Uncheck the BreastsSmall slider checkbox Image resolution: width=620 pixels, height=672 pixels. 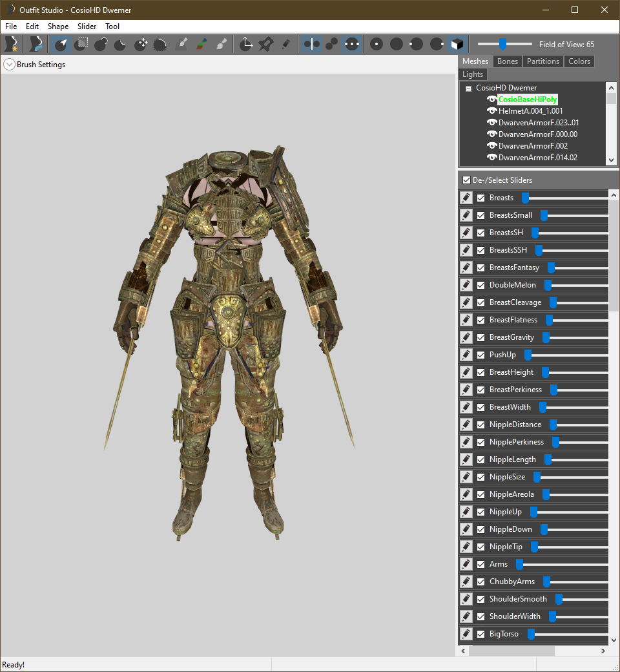[480, 215]
